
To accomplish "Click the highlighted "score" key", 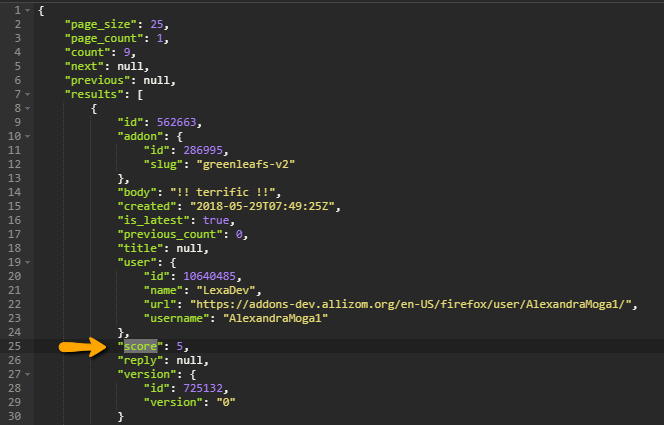I will [140, 346].
